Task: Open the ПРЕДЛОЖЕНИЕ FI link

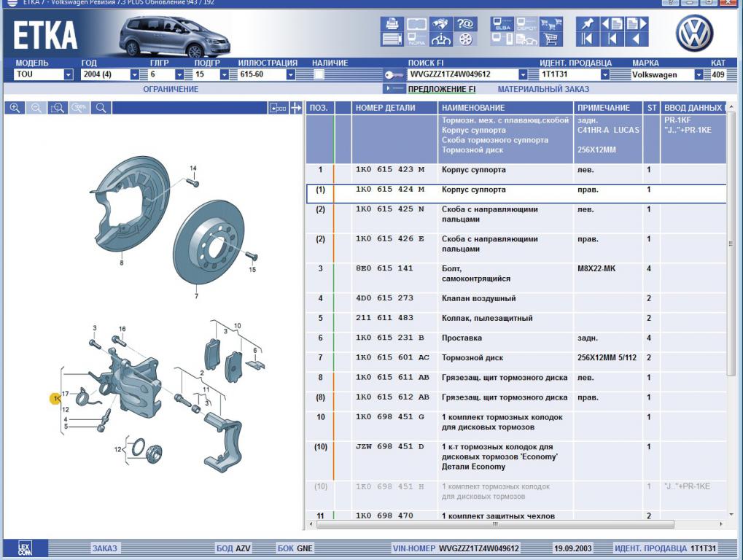Action: pos(442,89)
